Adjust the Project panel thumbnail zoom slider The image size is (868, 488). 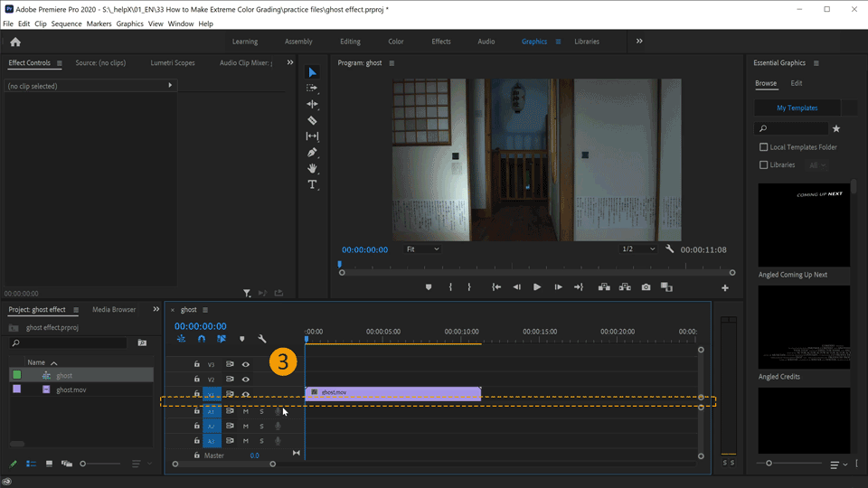tap(83, 464)
